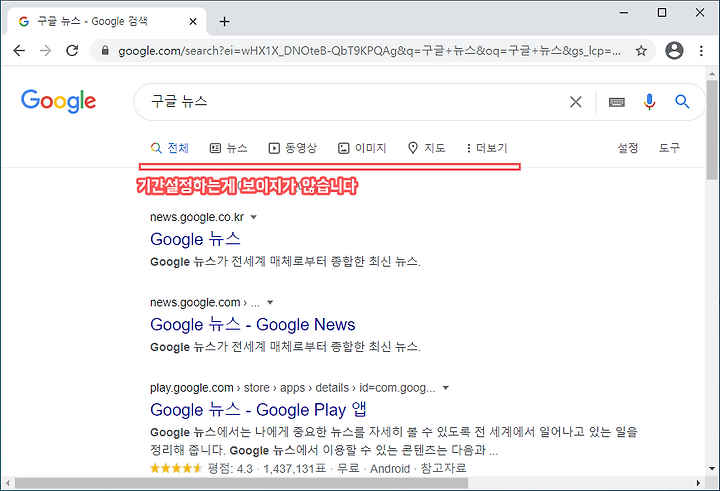Open the 도구 search tools

tap(669, 148)
